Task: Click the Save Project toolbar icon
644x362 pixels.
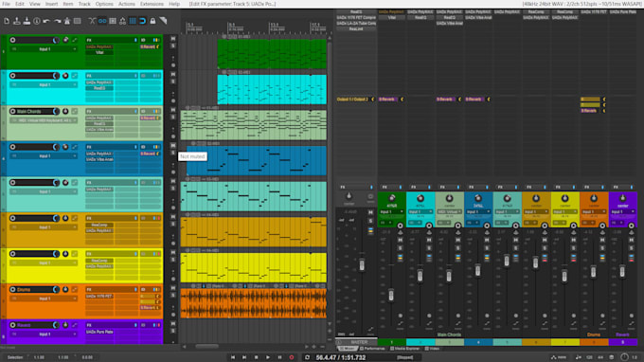Action: tap(27, 21)
